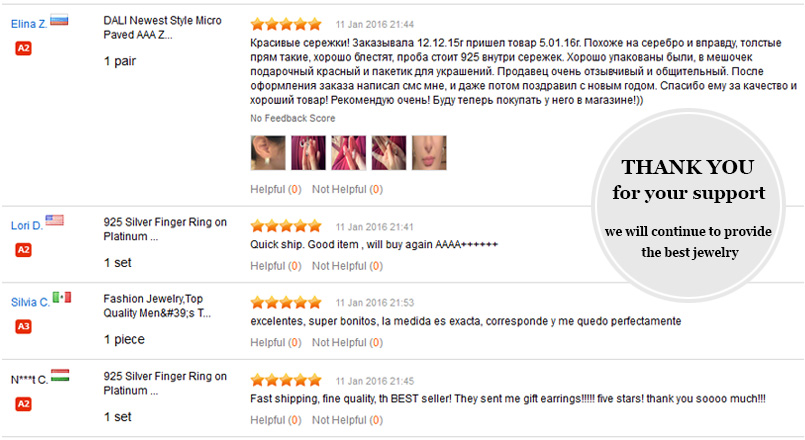
Task: Open Elina Z.'s profile link
Action: 29,24
